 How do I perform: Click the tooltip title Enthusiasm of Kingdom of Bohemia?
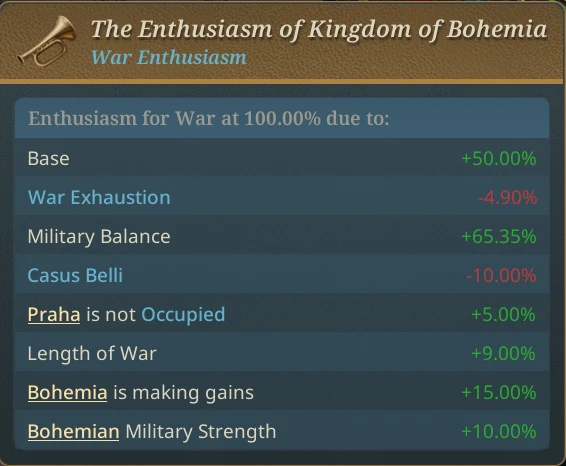[x=319, y=29]
